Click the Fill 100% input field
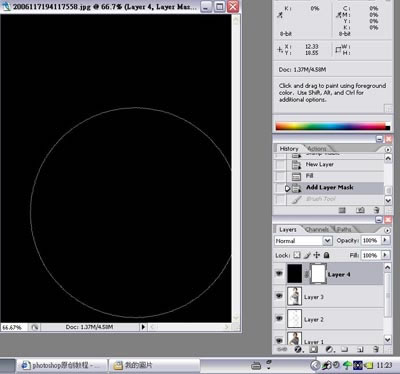 [370, 255]
